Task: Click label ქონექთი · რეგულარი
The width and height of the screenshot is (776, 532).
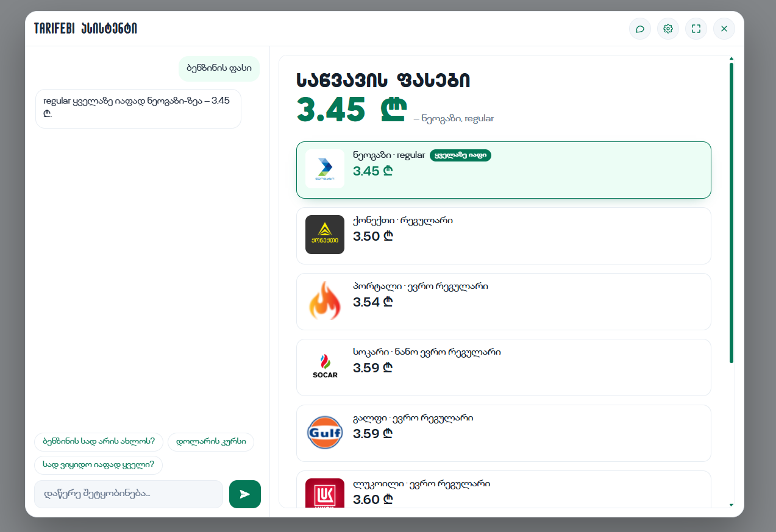Action: (x=403, y=221)
